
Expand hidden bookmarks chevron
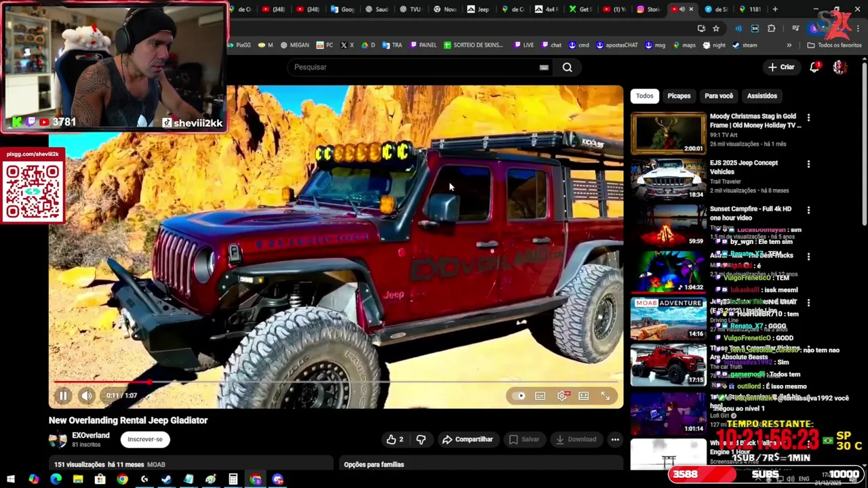point(789,45)
